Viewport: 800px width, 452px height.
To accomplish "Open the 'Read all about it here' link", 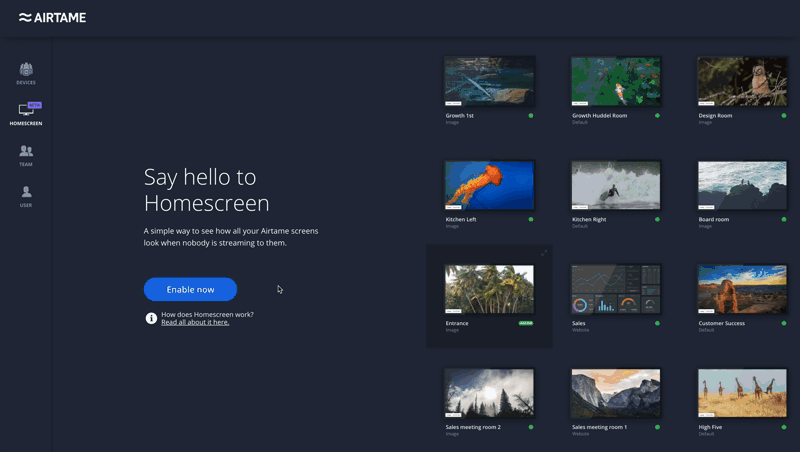I will [195, 323].
